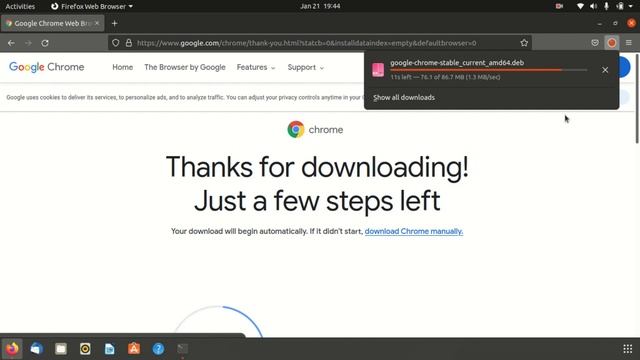Open the Firefox Web Browser app menu
The height and width of the screenshot is (360, 640).
[x=92, y=6]
